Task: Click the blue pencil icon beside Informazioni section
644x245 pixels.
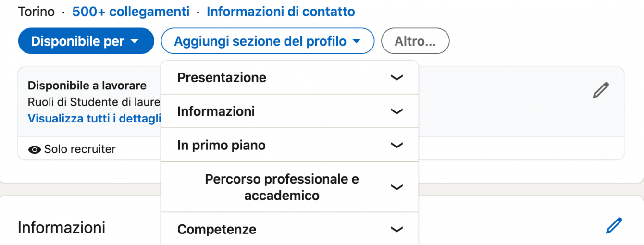Action: pyautogui.click(x=614, y=226)
